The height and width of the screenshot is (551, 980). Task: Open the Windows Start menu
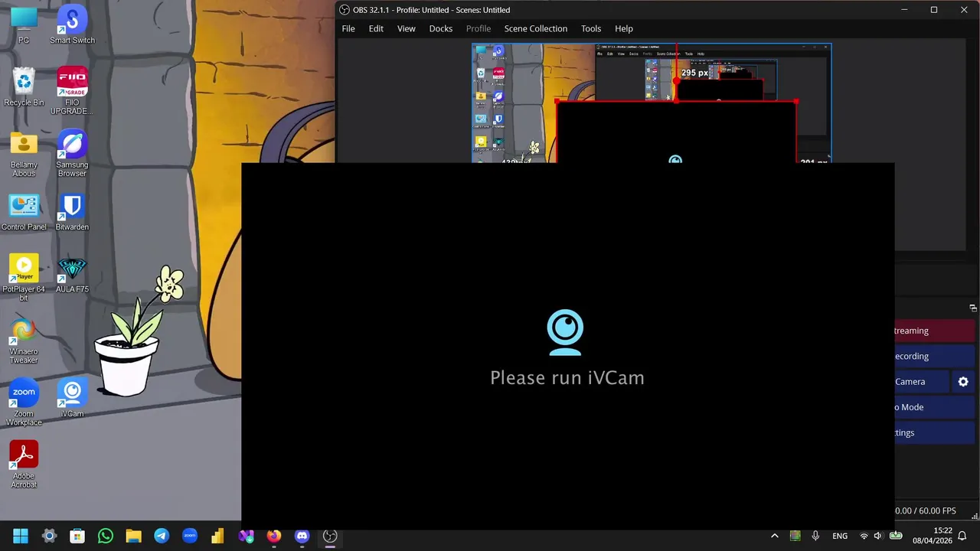[21, 536]
